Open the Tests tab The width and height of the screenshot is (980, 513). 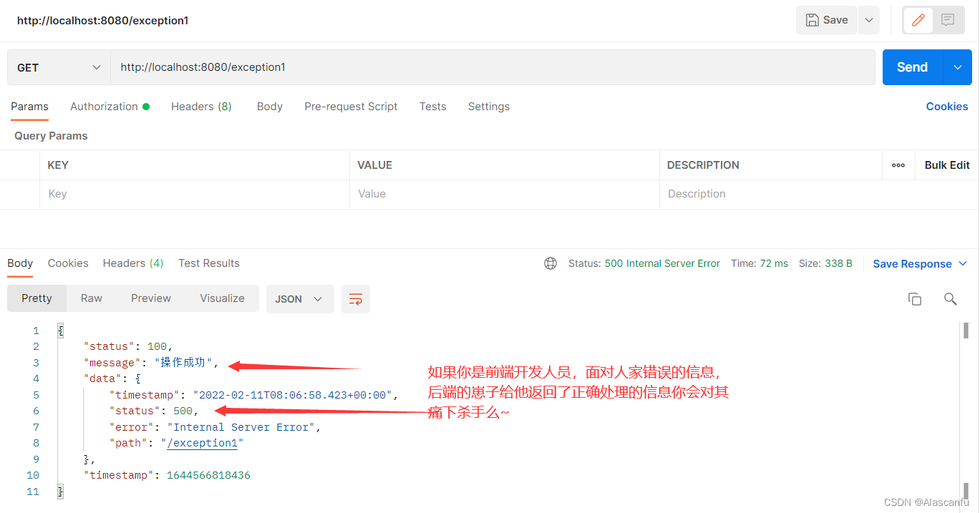pyautogui.click(x=432, y=107)
